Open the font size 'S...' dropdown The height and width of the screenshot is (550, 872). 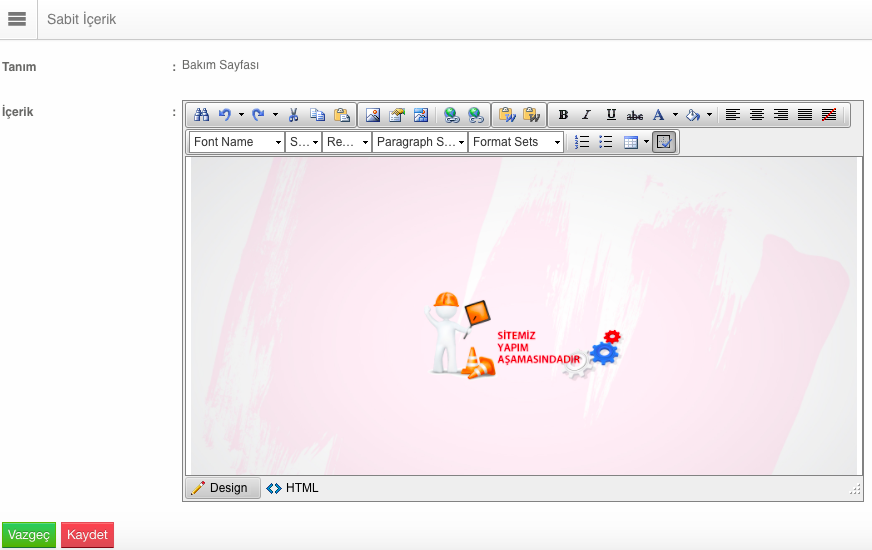304,142
